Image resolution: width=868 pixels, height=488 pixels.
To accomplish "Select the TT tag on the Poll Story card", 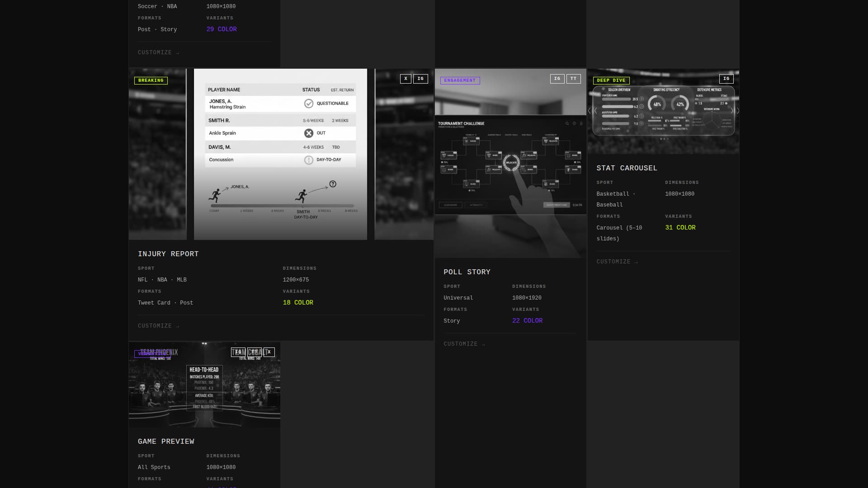I will click(x=573, y=79).
